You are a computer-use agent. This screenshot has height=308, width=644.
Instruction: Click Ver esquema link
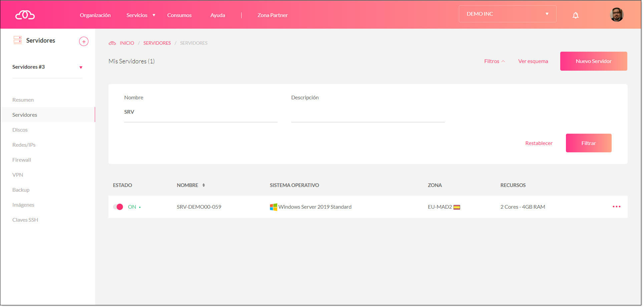(533, 61)
